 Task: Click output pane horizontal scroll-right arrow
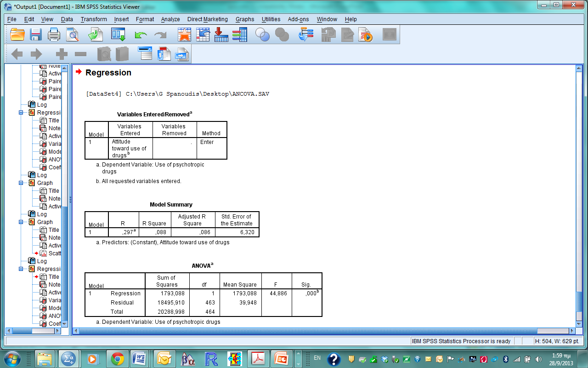[x=572, y=331]
